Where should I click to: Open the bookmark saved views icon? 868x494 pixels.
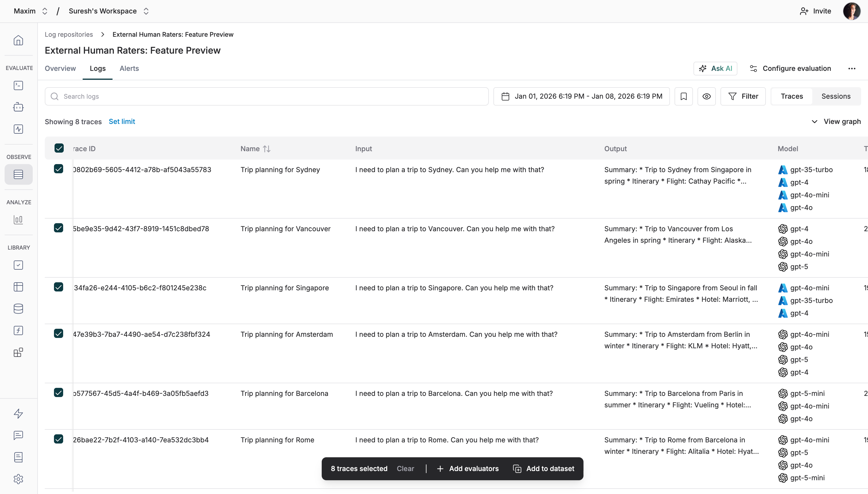click(683, 96)
